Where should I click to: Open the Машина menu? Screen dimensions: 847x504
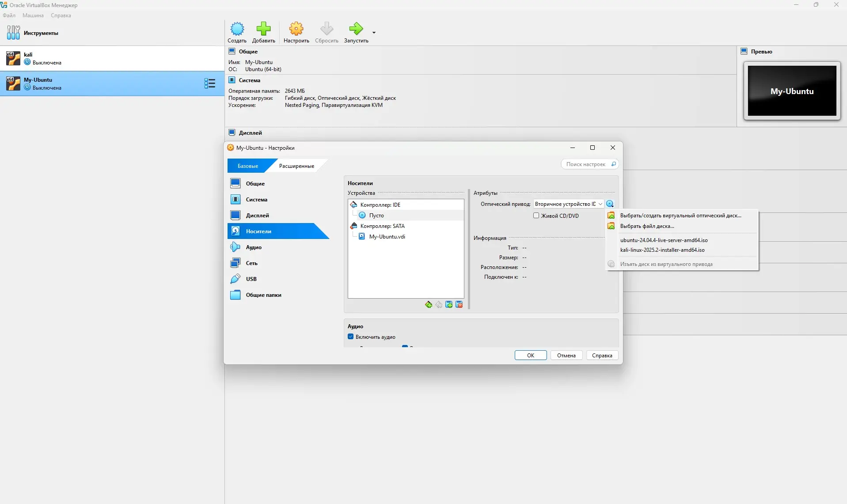coord(33,15)
